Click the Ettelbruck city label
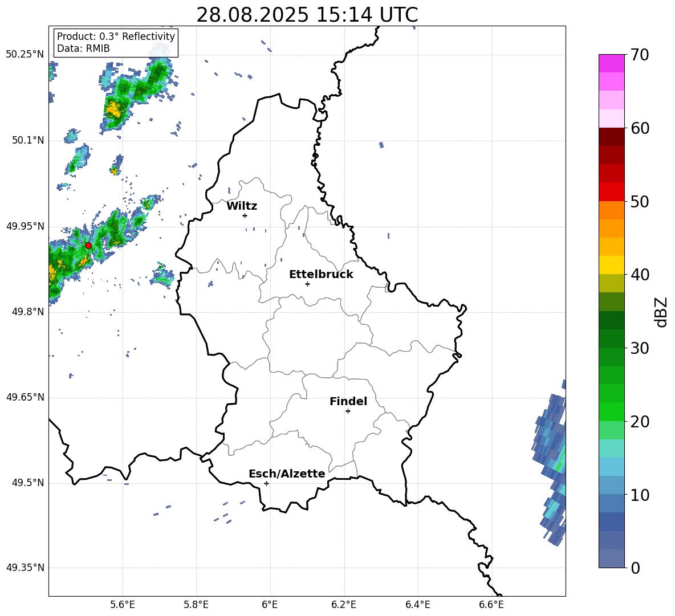 click(x=321, y=275)
